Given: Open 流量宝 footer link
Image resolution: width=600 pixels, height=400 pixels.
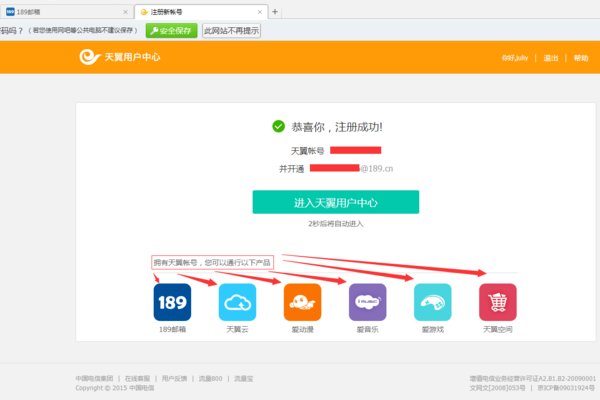Looking at the screenshot, I should click(243, 379).
